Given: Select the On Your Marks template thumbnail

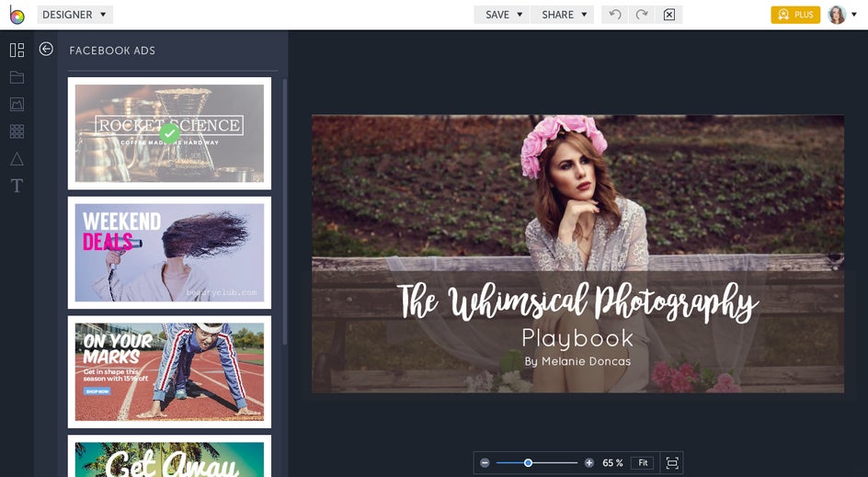Looking at the screenshot, I should pyautogui.click(x=169, y=372).
